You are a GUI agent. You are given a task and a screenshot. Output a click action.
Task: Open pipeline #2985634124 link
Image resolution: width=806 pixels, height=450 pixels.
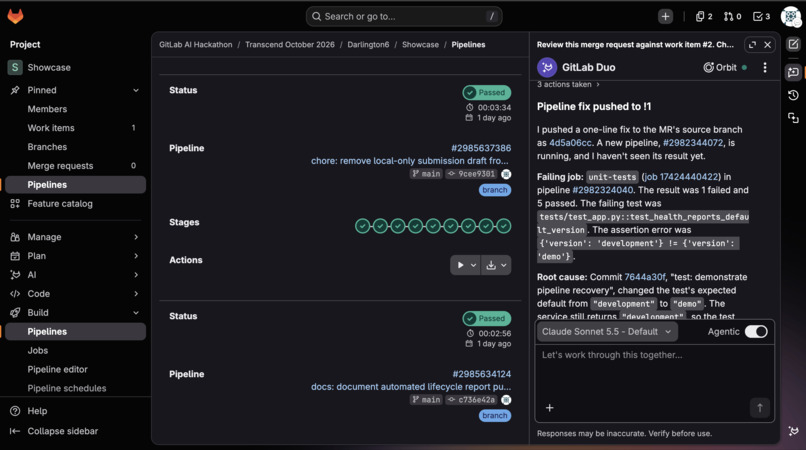482,374
